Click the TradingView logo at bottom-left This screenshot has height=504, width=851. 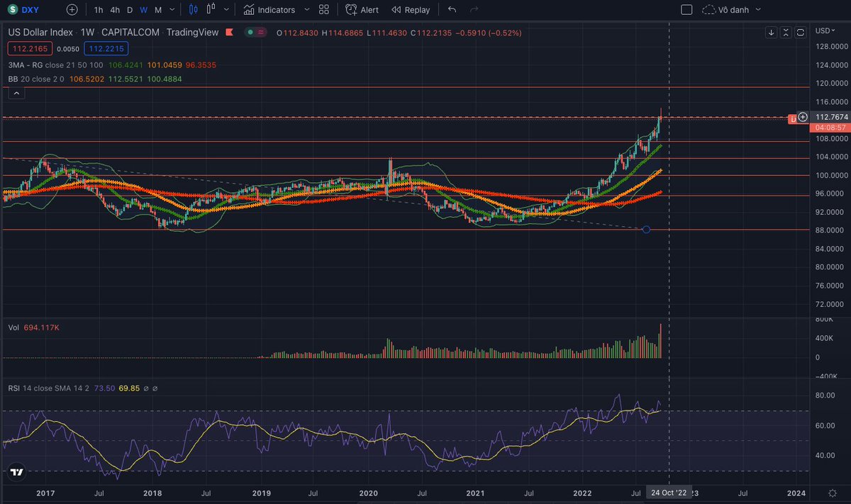point(17,471)
